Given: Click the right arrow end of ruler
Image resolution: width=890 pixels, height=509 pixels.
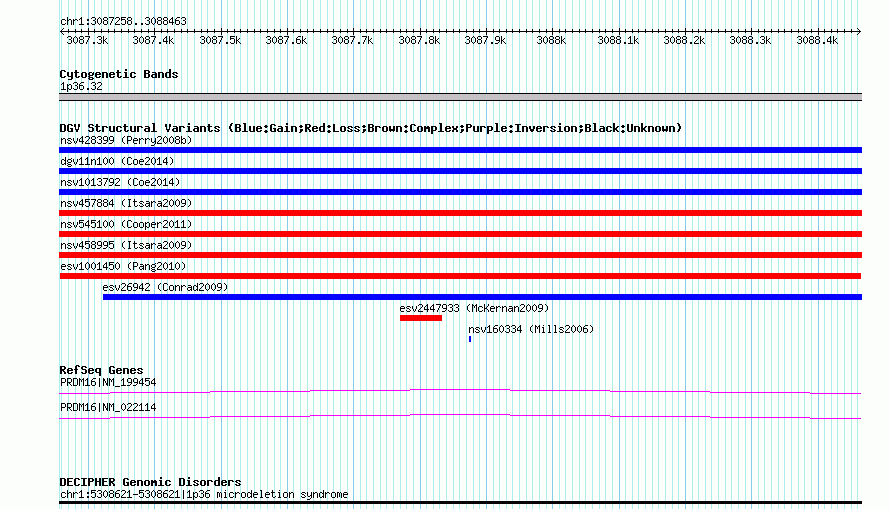Looking at the screenshot, I should (x=859, y=31).
